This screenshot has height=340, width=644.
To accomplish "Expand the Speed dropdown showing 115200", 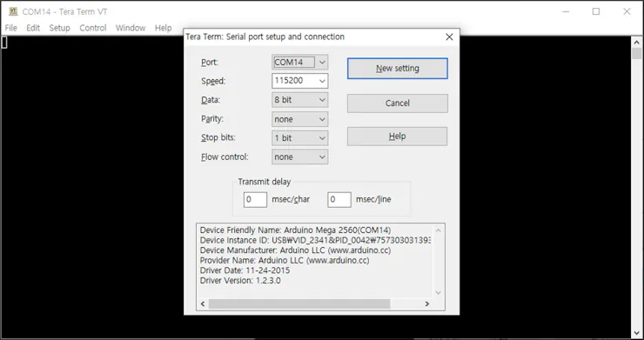I will (322, 81).
